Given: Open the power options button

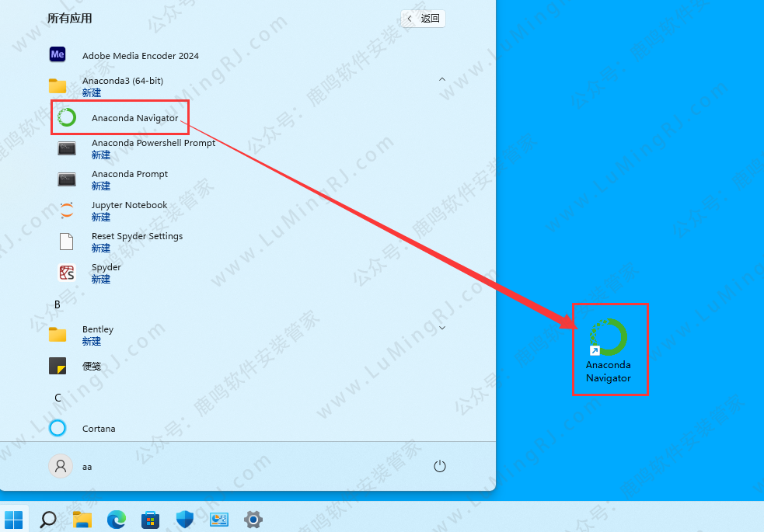Looking at the screenshot, I should (x=439, y=466).
